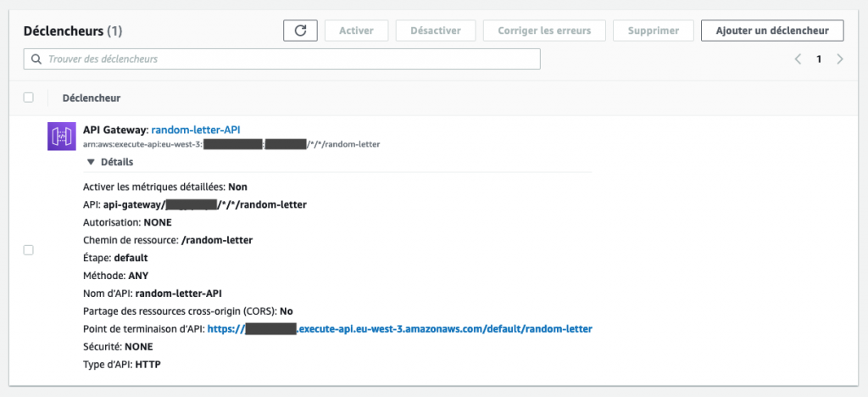Select 'Activer les métriques détaillées: Non'

165,187
